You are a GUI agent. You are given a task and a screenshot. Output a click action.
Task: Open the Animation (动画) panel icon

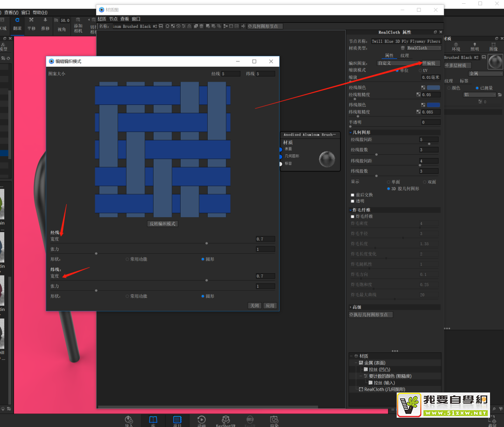coord(201,420)
